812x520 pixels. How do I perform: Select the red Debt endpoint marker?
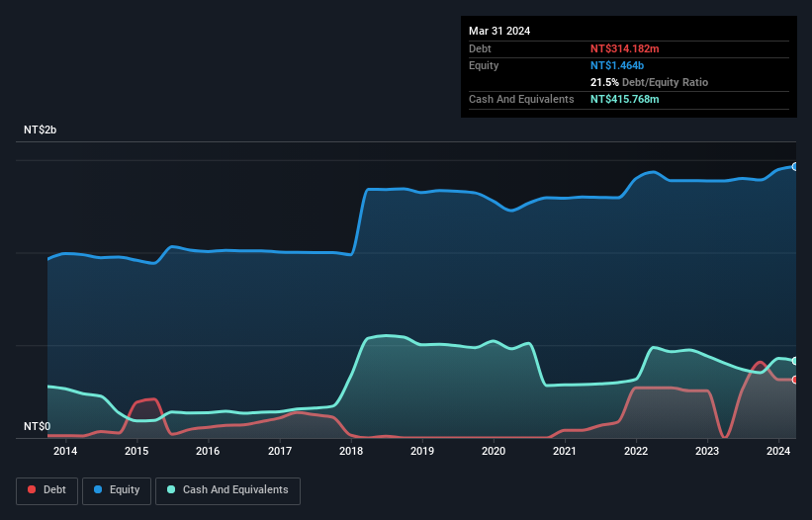click(795, 380)
